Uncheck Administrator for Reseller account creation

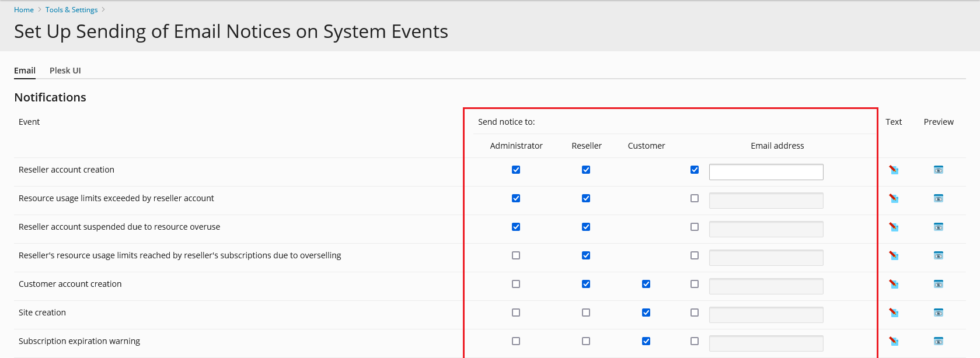(516, 170)
